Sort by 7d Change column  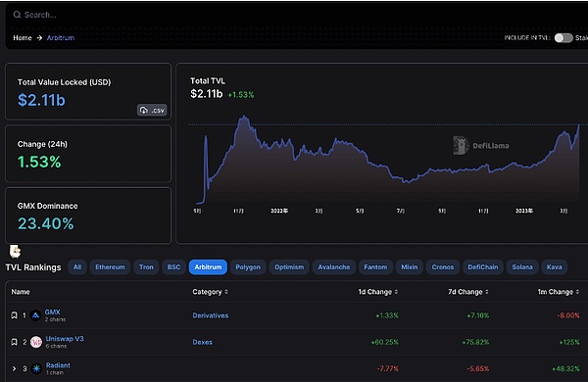pyautogui.click(x=468, y=292)
